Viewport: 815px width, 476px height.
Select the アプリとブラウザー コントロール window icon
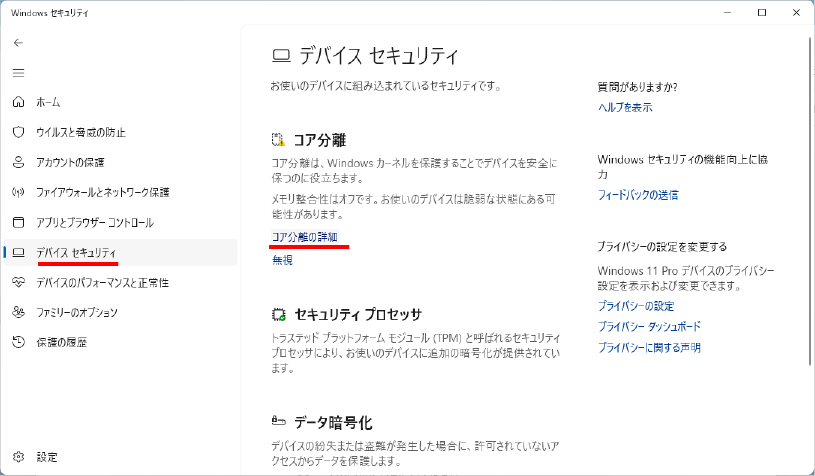(x=19, y=222)
